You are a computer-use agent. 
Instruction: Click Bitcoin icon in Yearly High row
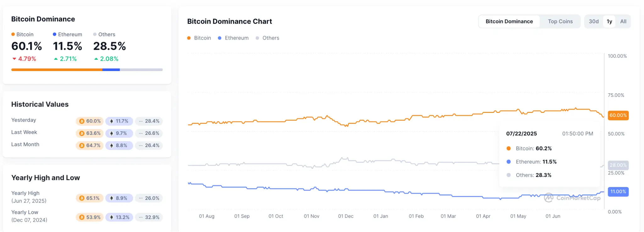point(82,198)
